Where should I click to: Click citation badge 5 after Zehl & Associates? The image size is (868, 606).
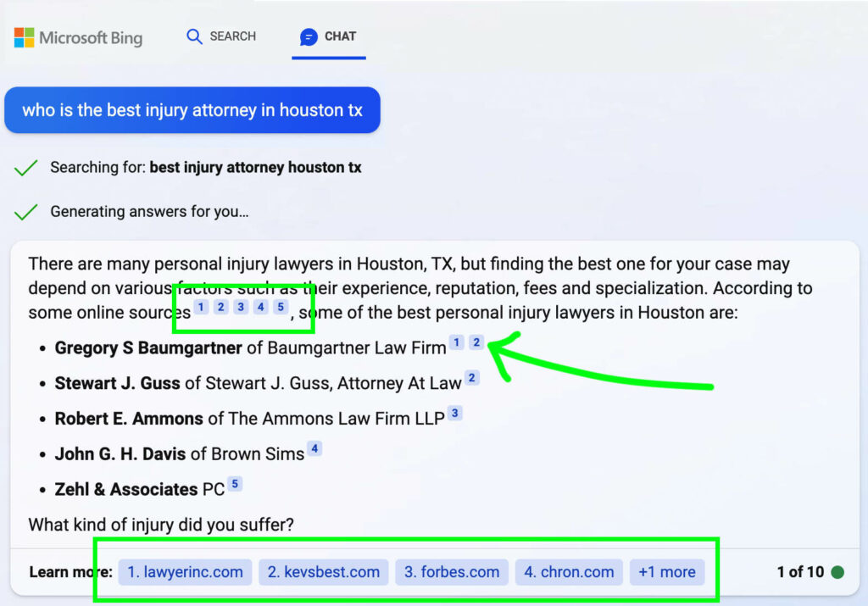(235, 482)
